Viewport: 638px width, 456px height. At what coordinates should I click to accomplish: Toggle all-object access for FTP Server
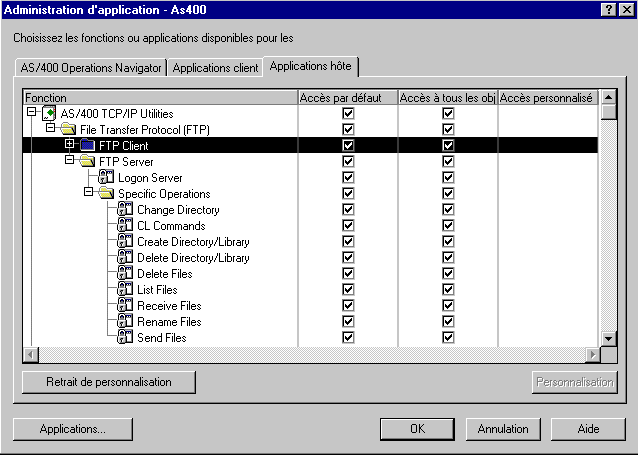click(x=448, y=161)
